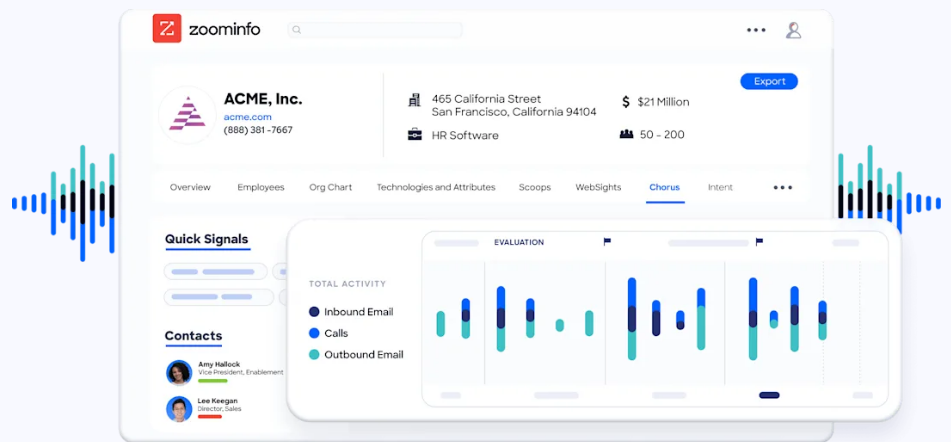951x442 pixels.
Task: Open Lee Keegan's avatar photo
Action: [x=179, y=408]
